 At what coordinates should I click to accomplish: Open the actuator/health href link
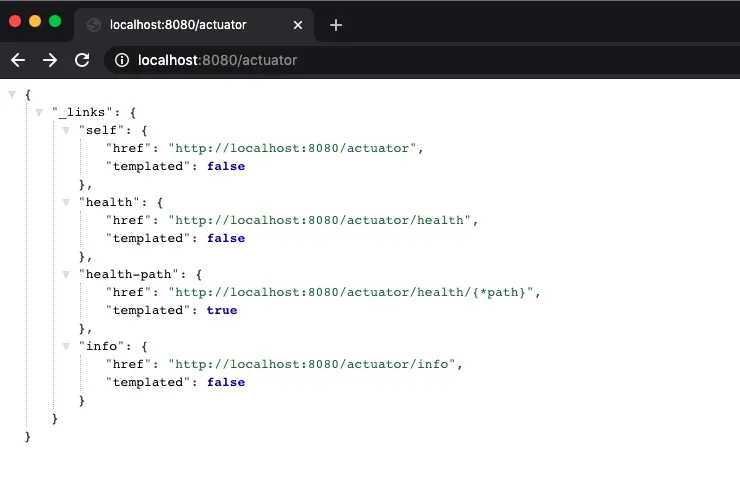tap(320, 220)
